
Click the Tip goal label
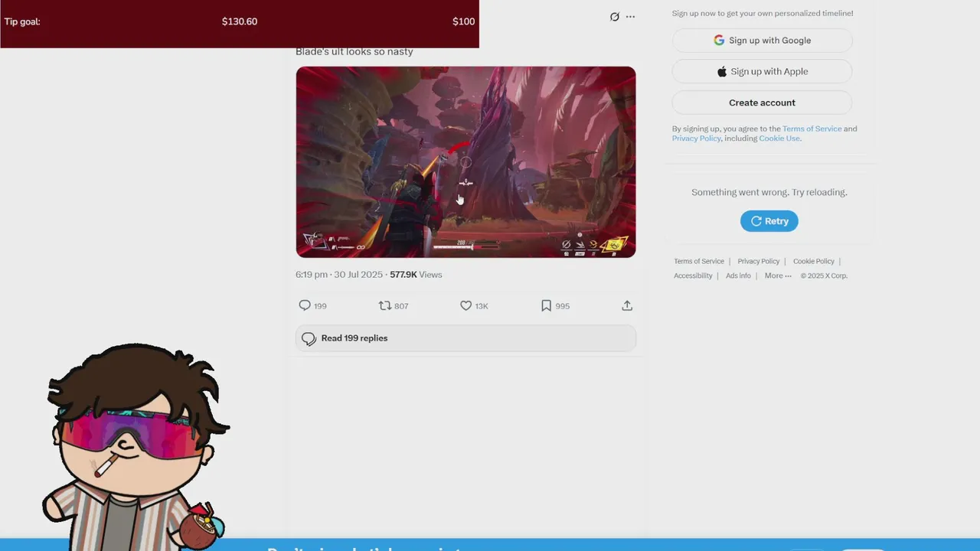point(22,21)
